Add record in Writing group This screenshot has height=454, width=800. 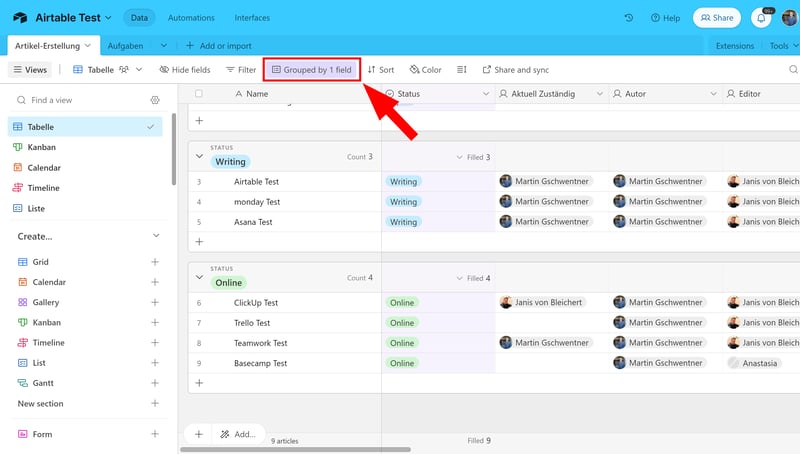point(199,241)
